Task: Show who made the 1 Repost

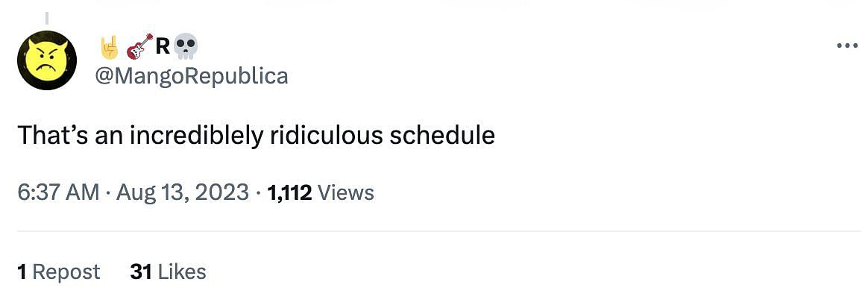Action: pos(59,272)
